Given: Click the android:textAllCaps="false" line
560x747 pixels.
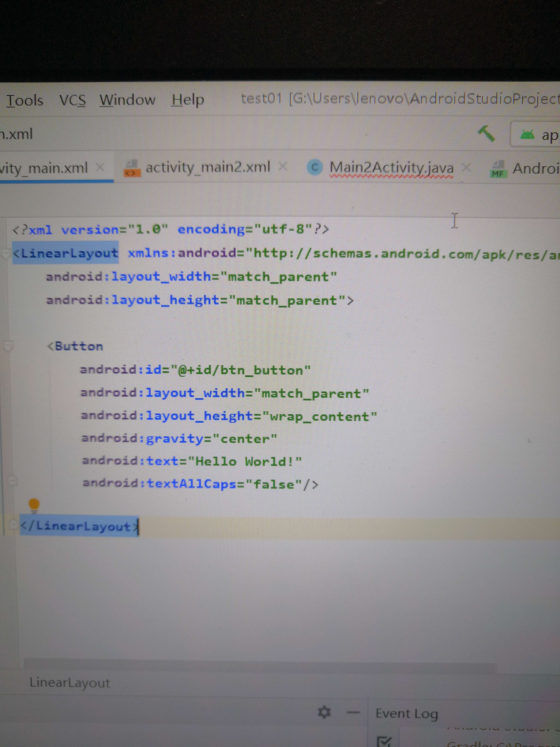Looking at the screenshot, I should coord(200,484).
